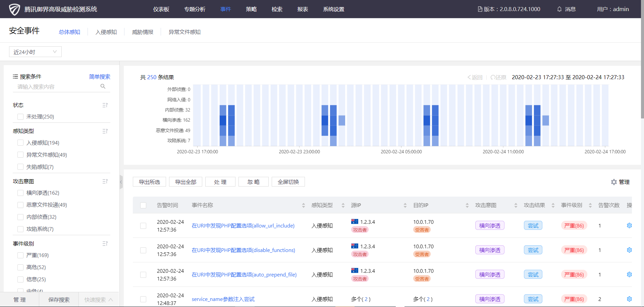Screen dimensions: 644x307
Task: Click the 请输入搜索内容 search field
Action: pos(57,87)
